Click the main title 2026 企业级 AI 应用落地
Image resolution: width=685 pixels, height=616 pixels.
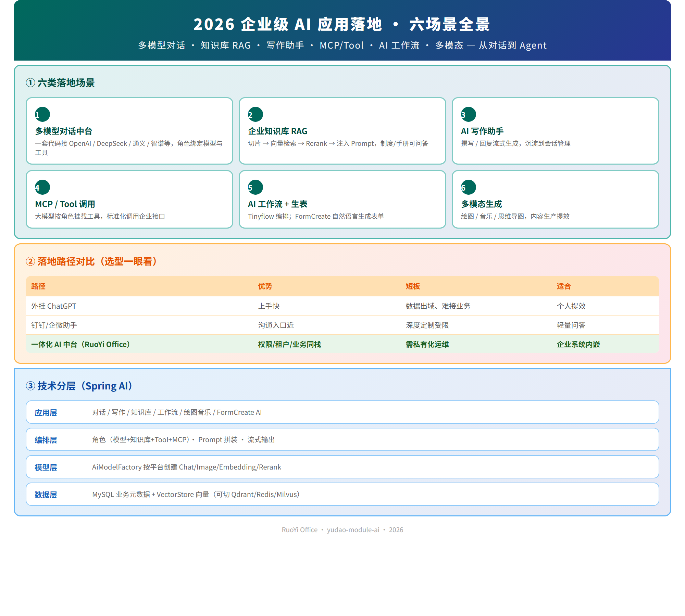[342, 24]
